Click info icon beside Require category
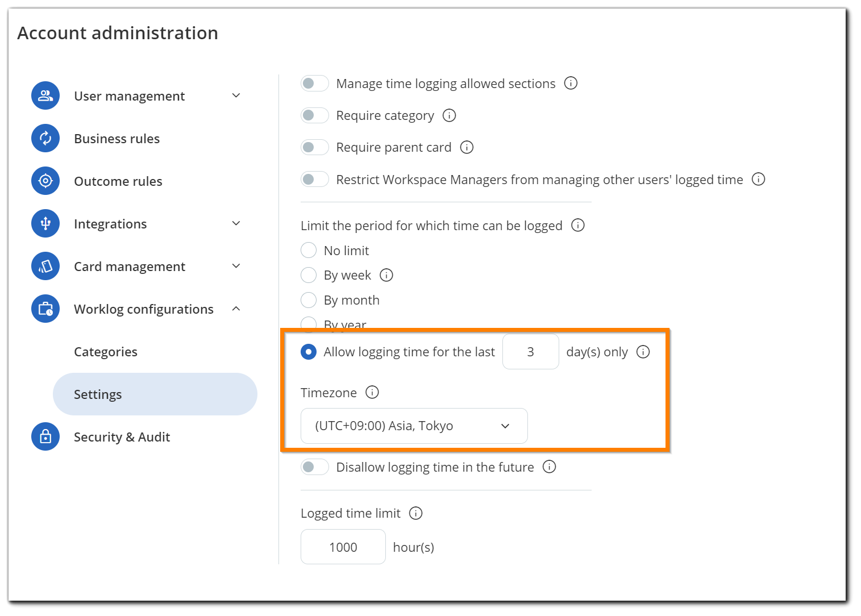This screenshot has width=861, height=616. coord(449,115)
